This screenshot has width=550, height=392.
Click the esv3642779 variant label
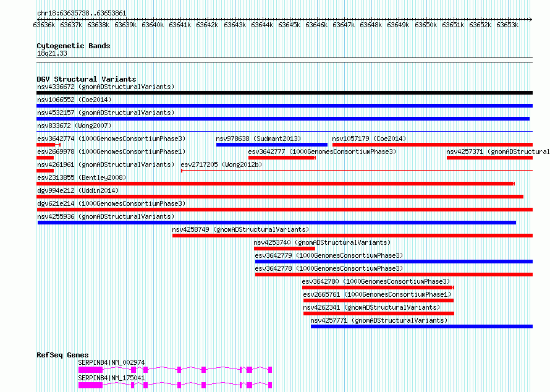coord(329,255)
